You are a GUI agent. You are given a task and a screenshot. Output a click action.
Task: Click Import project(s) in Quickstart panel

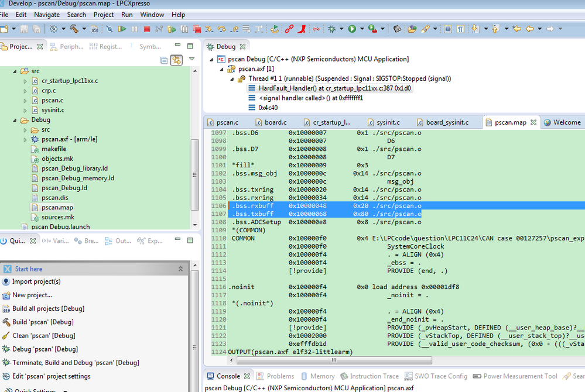tap(36, 281)
